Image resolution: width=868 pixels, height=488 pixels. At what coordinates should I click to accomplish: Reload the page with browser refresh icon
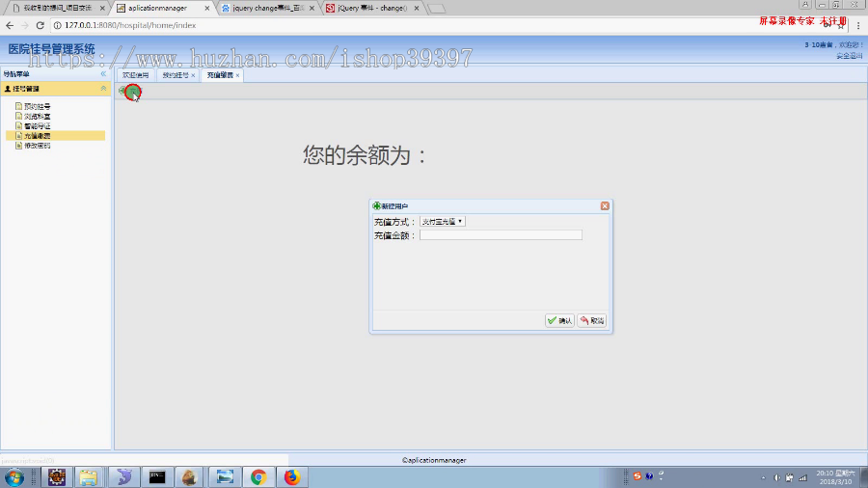click(40, 25)
